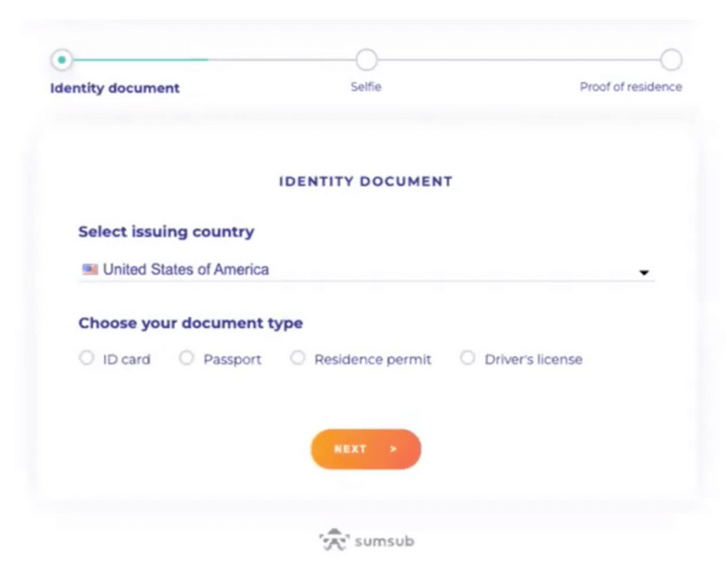The width and height of the screenshot is (728, 563).
Task: Click the US flag icon in country field
Action: [89, 267]
